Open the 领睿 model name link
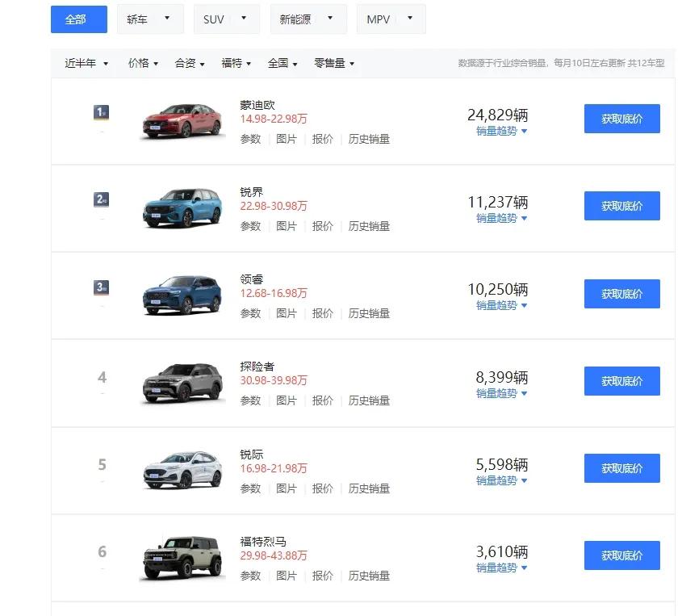 (x=252, y=279)
